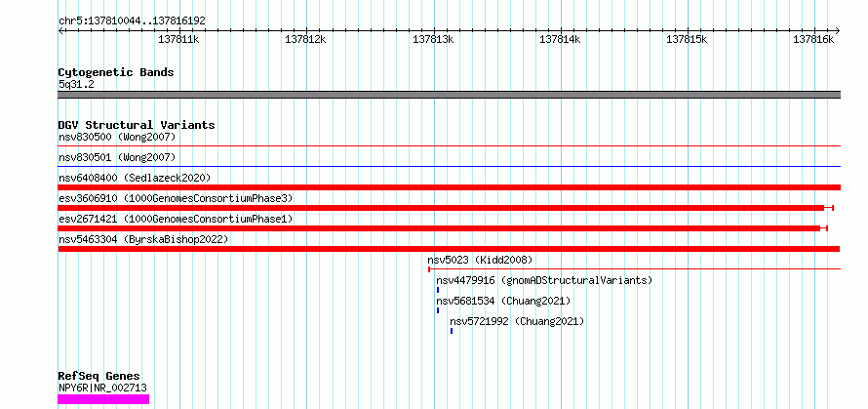This screenshot has width=868, height=409.
Task: Click the 137812k ruler tick label
Action: pyautogui.click(x=305, y=40)
